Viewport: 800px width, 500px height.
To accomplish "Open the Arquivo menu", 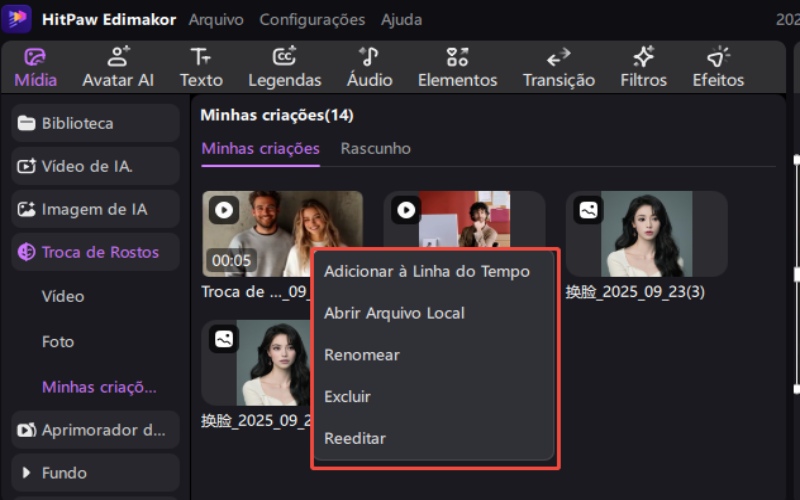I will [216, 19].
